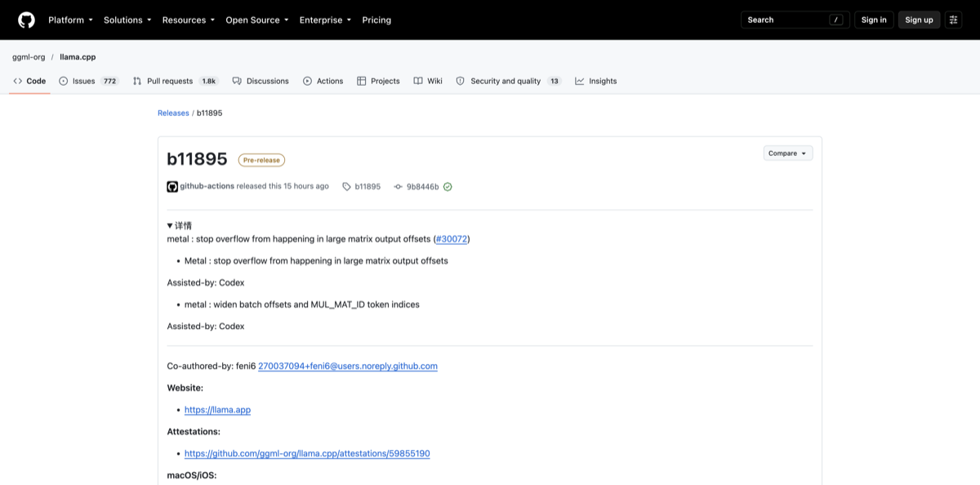Click the github-actions avatar icon
Screen dimensions: 980x485
(172, 186)
